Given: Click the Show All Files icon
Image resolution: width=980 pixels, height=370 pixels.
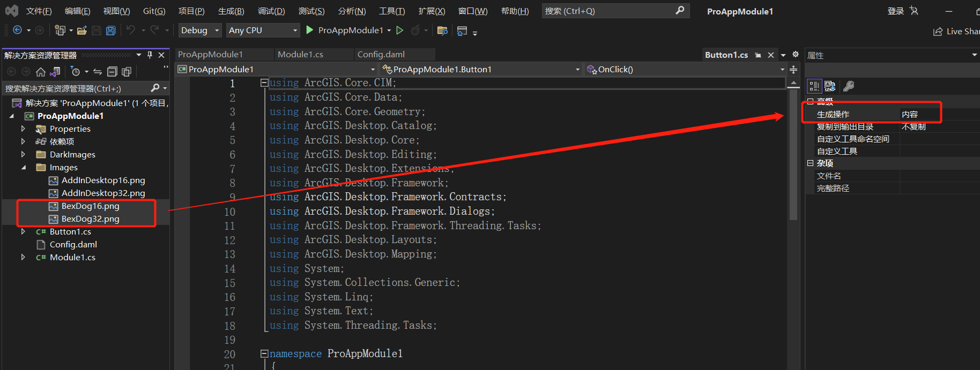Looking at the screenshot, I should 127,72.
